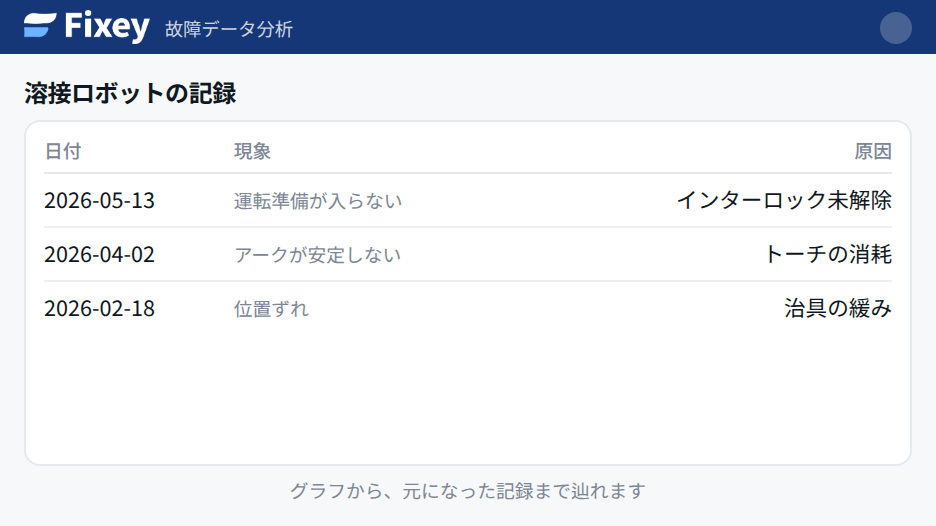Click the 溶接ロボットの記録 heading
Image resolution: width=936 pixels, height=526 pixels.
(130, 94)
